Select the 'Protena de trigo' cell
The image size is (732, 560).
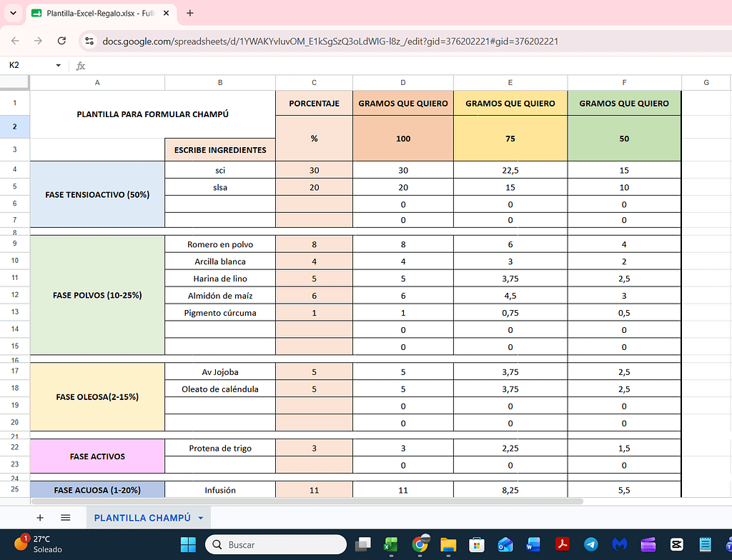coord(220,448)
